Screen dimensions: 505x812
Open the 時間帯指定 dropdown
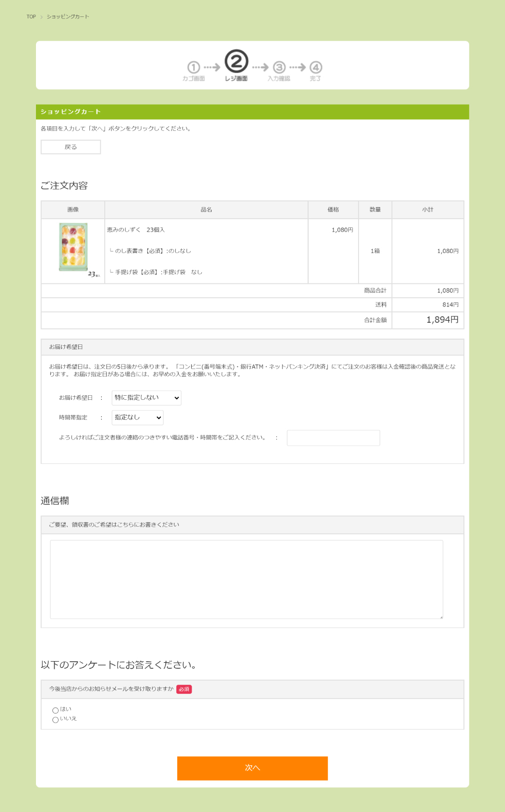[x=137, y=417]
